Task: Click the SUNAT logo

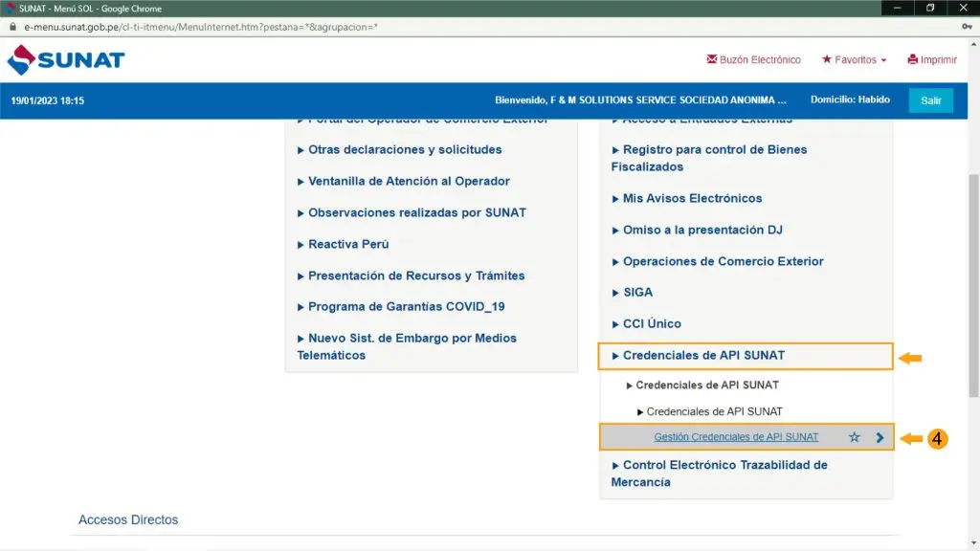Action: coord(66,60)
